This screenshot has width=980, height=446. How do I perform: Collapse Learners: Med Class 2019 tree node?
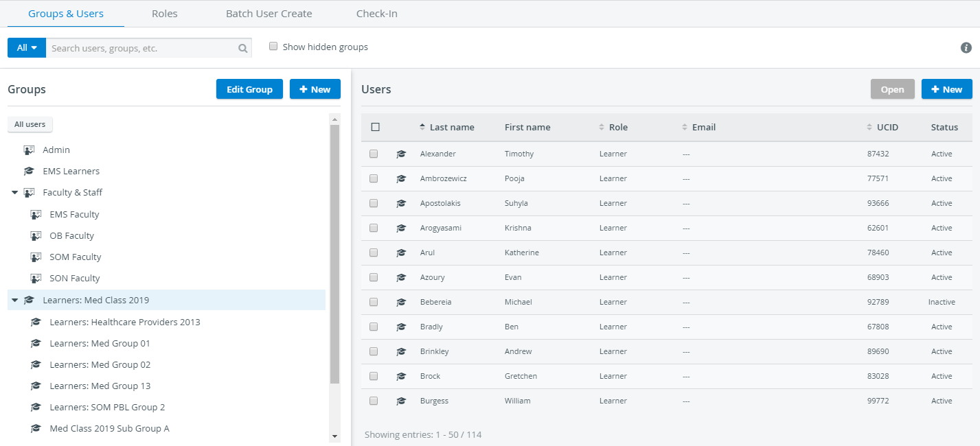point(14,300)
